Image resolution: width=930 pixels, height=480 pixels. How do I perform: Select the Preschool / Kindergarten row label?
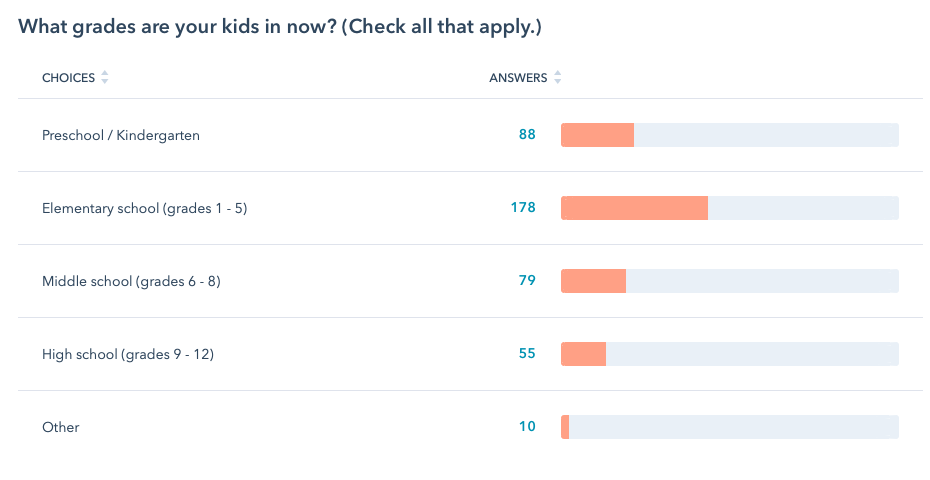click(x=121, y=135)
